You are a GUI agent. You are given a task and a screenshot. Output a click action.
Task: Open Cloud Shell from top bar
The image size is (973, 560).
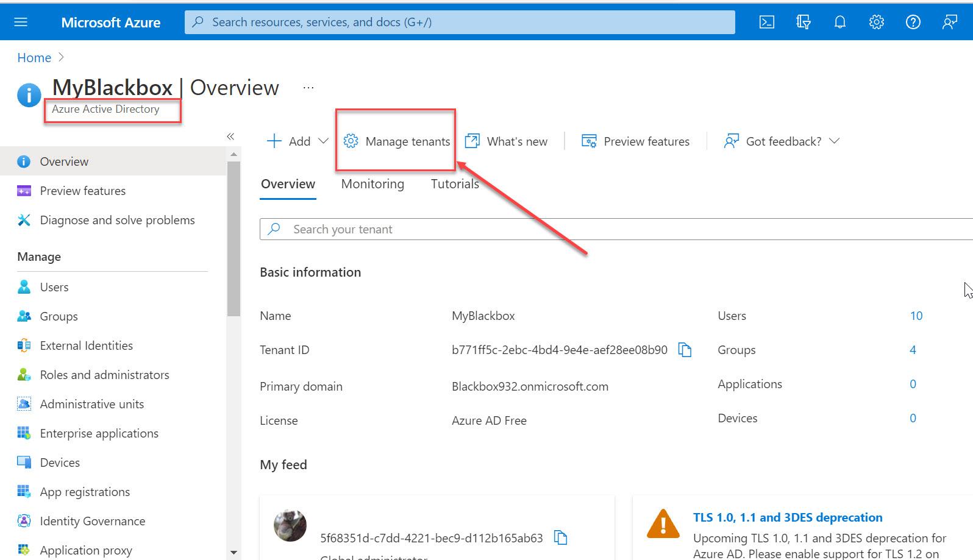(x=767, y=22)
